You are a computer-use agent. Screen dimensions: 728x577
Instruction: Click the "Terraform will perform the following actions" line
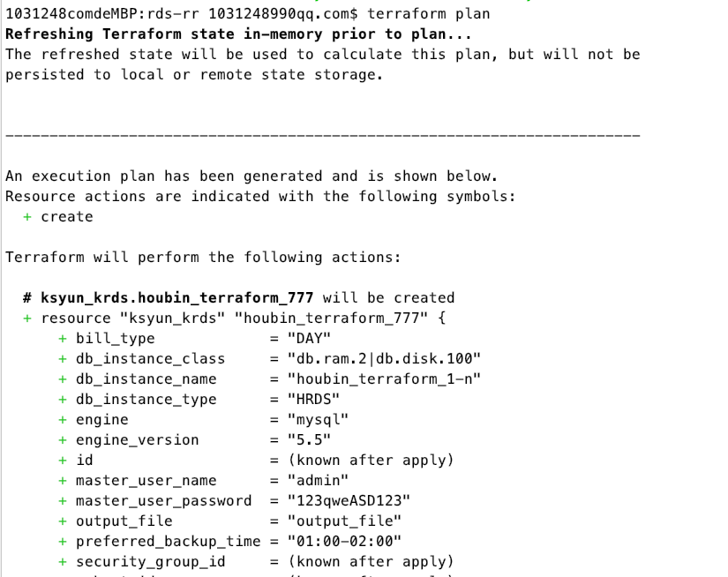coord(203,258)
